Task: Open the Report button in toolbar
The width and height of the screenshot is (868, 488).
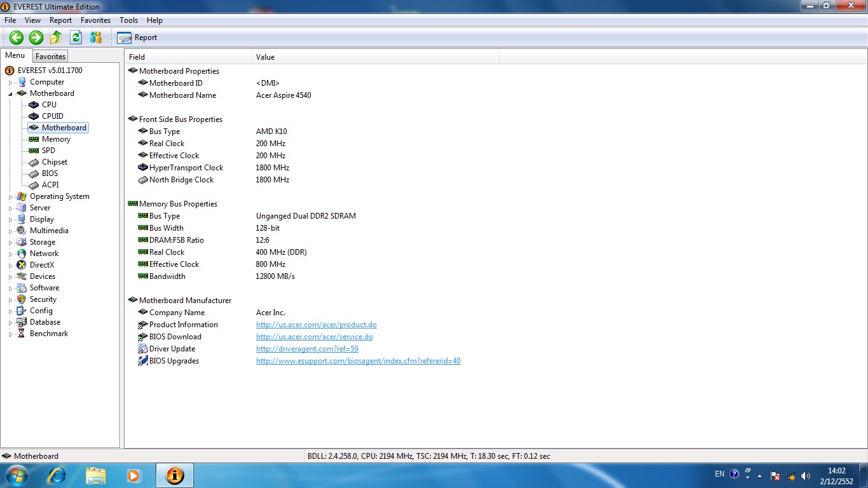Action: coord(137,37)
